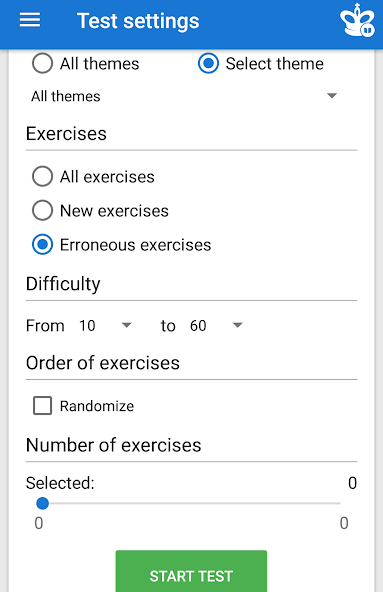Click the number of exercises slider handle
Image resolution: width=383 pixels, height=592 pixels.
point(42,503)
